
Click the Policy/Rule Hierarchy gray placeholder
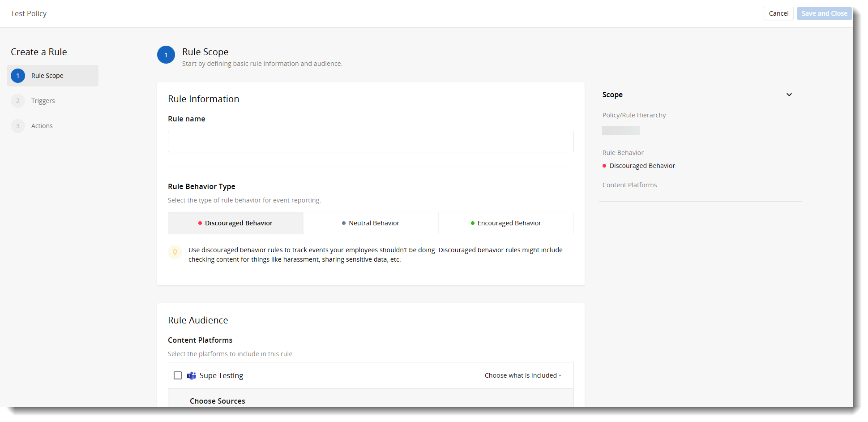pos(620,130)
